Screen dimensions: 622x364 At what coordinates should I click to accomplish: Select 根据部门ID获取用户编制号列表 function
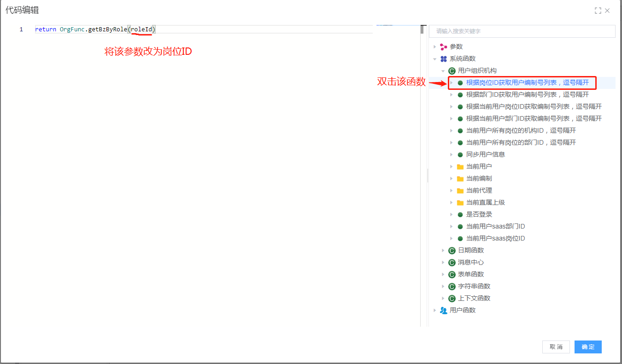coord(527,94)
